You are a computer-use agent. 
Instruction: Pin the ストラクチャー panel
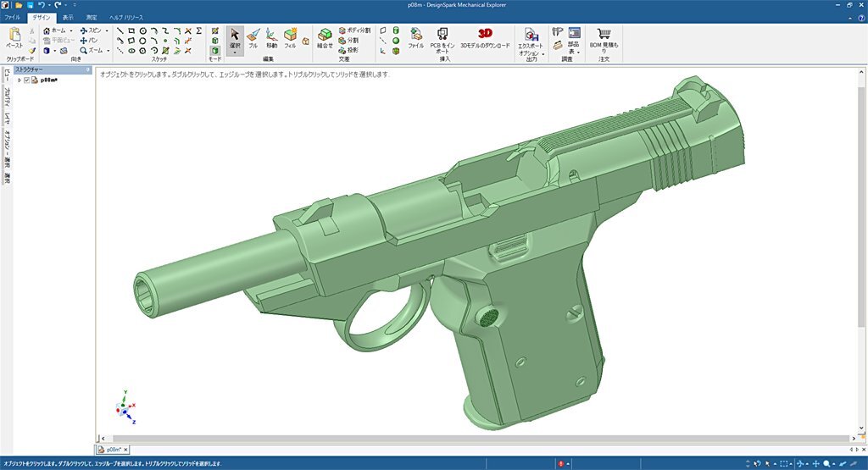pos(87,69)
